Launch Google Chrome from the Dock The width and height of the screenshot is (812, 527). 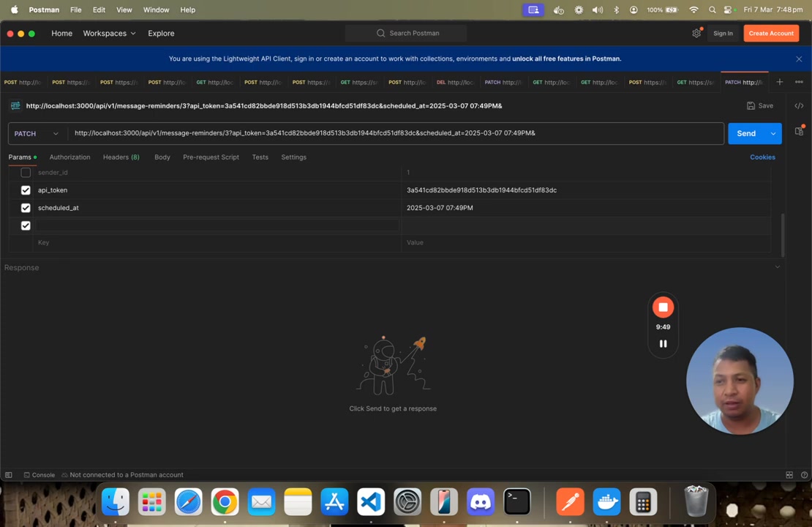pyautogui.click(x=225, y=501)
